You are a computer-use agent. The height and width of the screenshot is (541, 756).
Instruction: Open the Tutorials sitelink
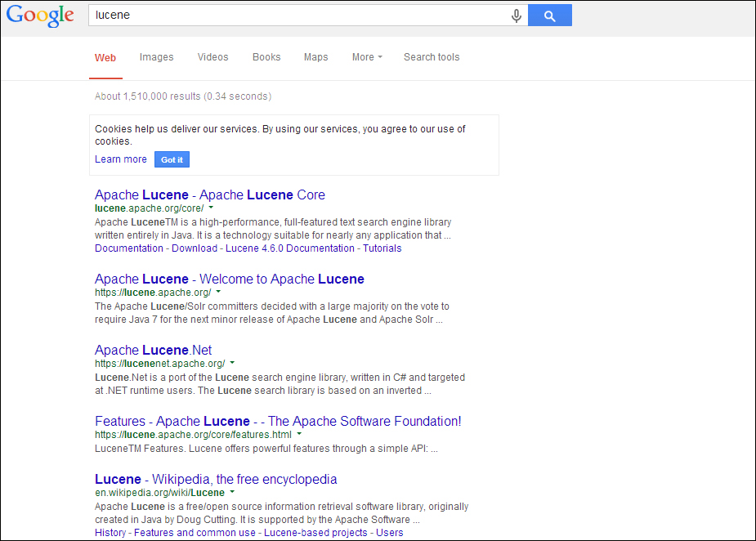tap(382, 248)
